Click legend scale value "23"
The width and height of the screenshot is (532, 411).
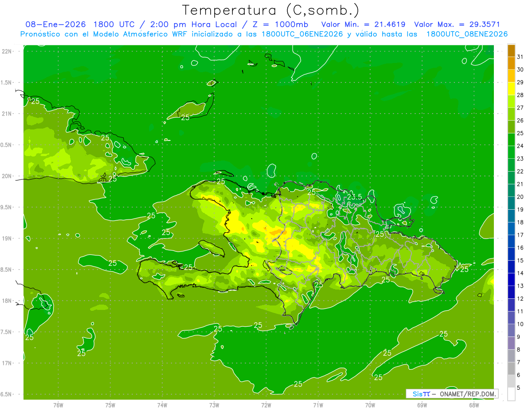tap(520, 159)
